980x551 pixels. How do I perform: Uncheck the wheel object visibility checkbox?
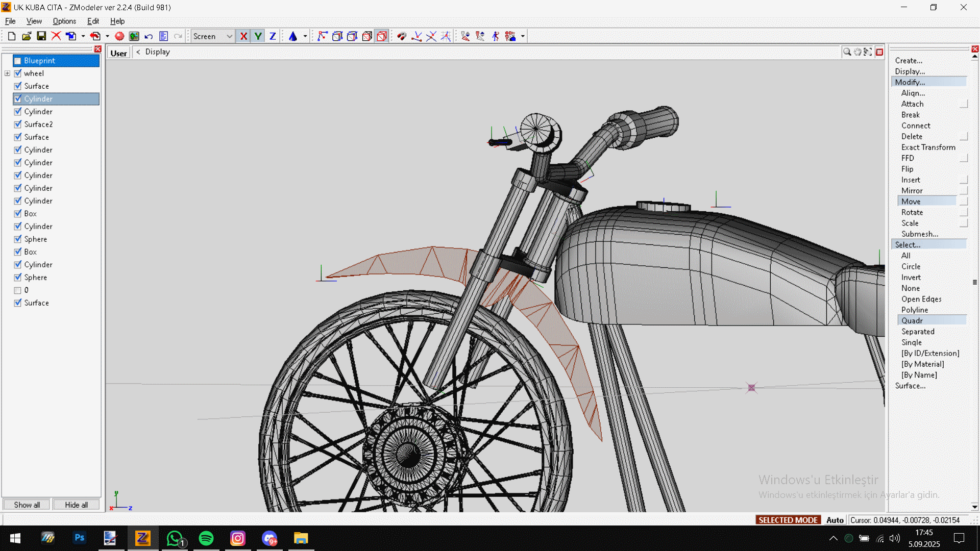18,73
